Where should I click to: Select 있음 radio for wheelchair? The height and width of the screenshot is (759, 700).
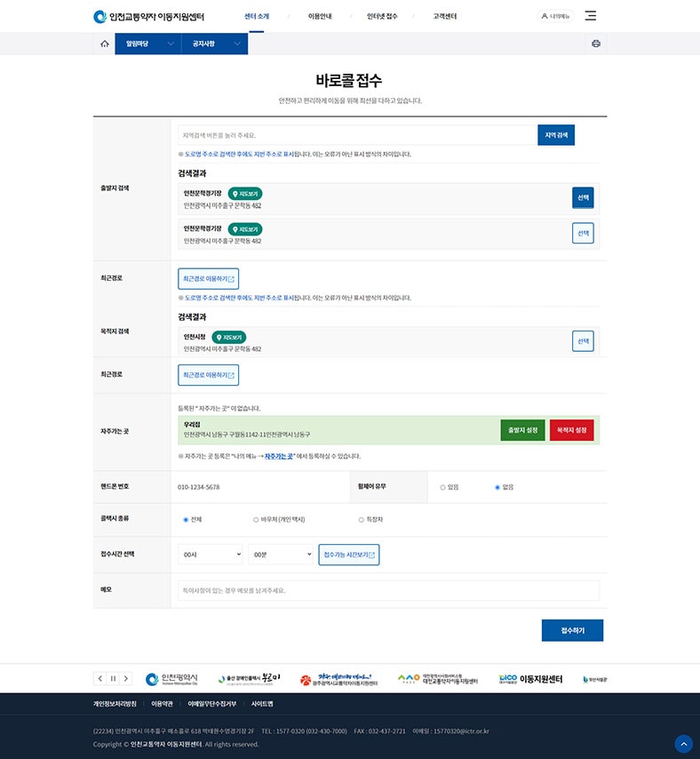click(x=443, y=487)
